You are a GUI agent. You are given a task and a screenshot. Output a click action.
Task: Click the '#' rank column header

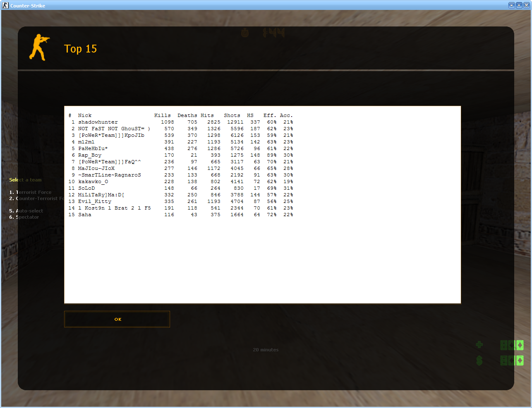(x=70, y=115)
